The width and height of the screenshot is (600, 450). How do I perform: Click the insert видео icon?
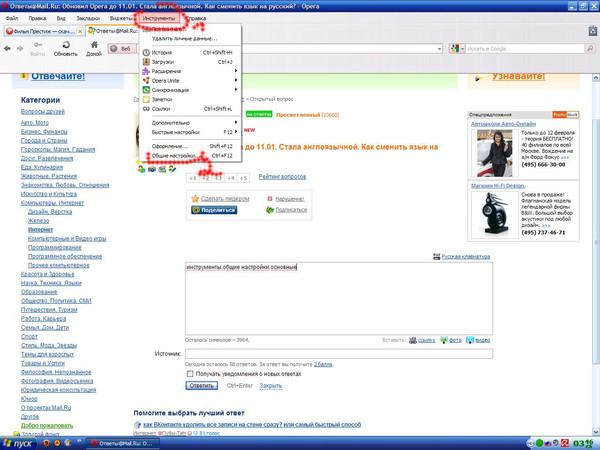(x=470, y=340)
